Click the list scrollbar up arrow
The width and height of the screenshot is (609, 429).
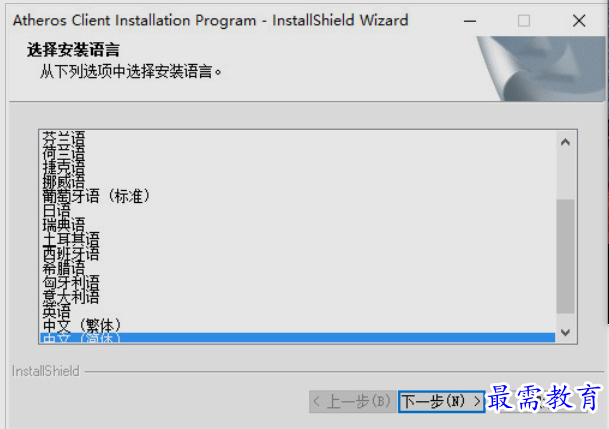click(566, 142)
